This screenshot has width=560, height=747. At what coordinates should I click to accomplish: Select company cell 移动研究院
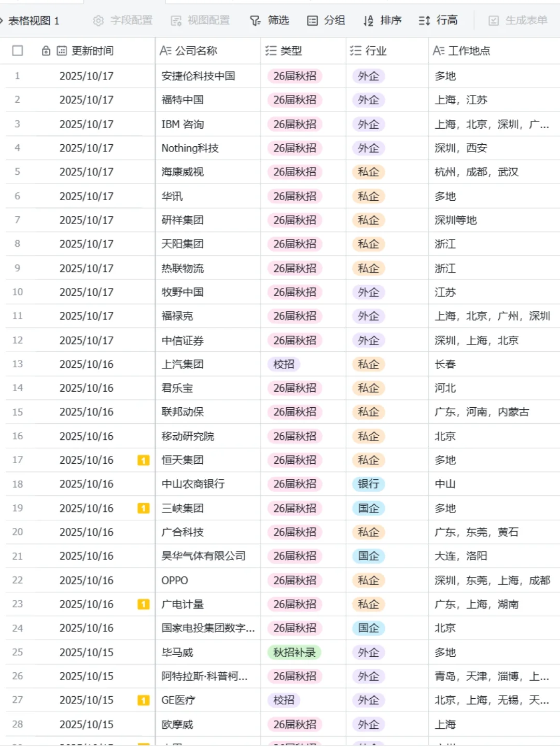coord(208,436)
